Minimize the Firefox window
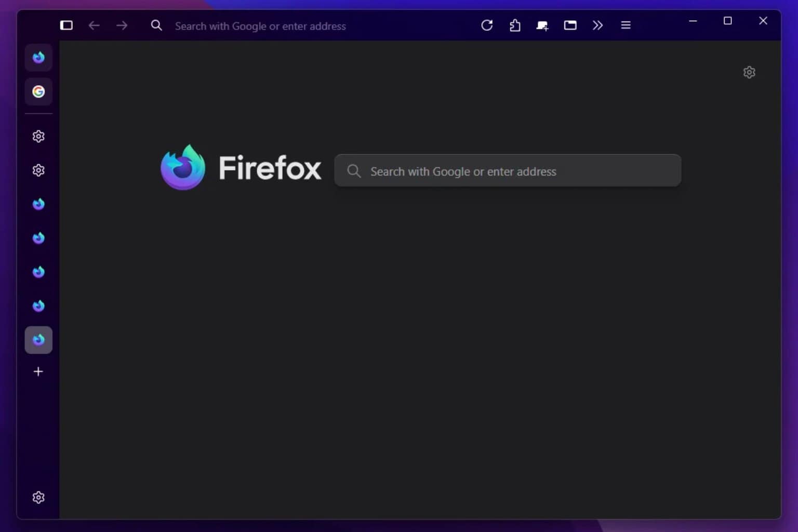Viewport: 798px width, 532px height. (693, 21)
